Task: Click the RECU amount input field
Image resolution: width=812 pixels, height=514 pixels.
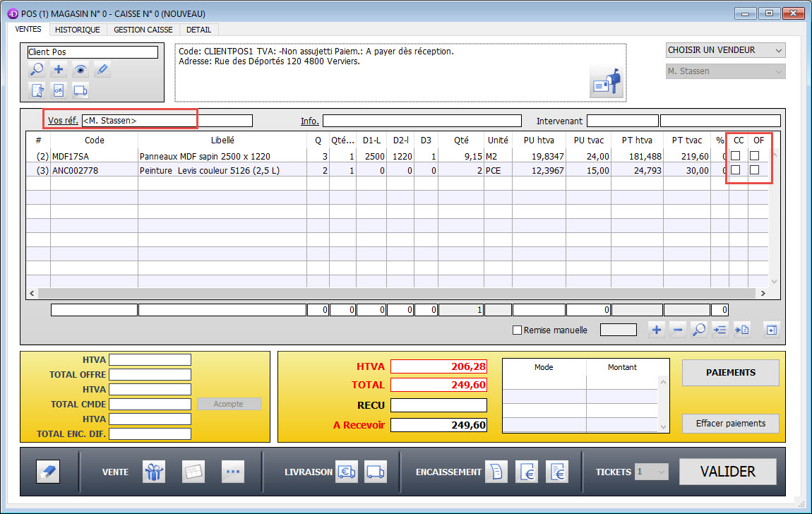Action: tap(438, 405)
